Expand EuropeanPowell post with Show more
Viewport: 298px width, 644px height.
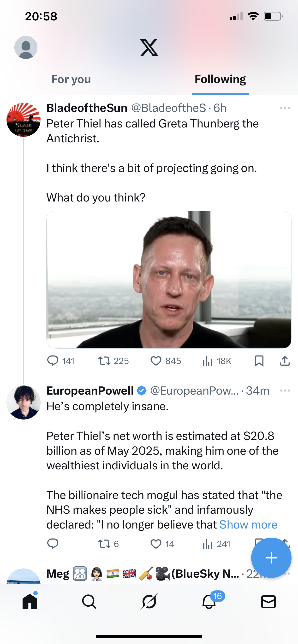[248, 524]
